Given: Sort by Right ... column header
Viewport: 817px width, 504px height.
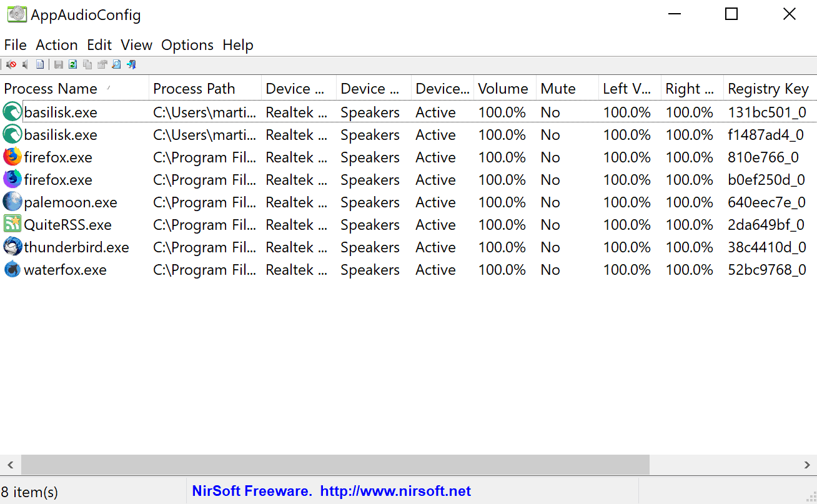Looking at the screenshot, I should pos(692,89).
